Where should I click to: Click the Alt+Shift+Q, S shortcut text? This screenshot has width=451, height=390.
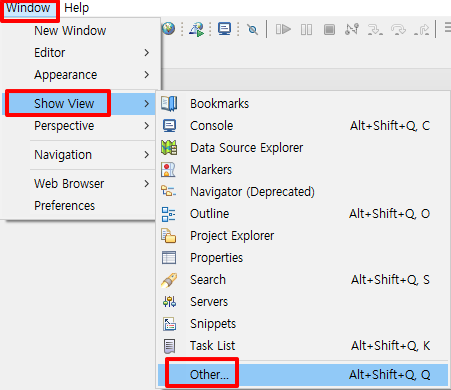390,280
